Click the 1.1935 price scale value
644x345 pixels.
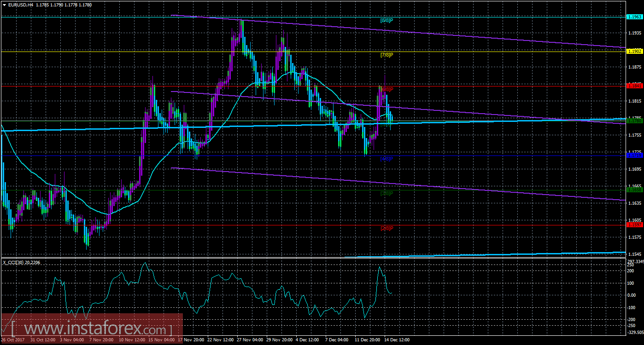tap(634, 33)
